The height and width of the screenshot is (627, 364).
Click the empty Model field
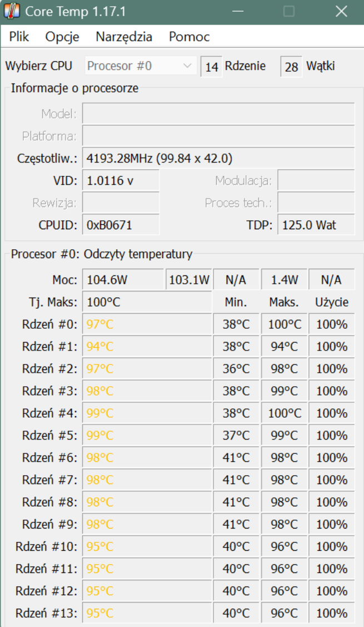(x=218, y=114)
